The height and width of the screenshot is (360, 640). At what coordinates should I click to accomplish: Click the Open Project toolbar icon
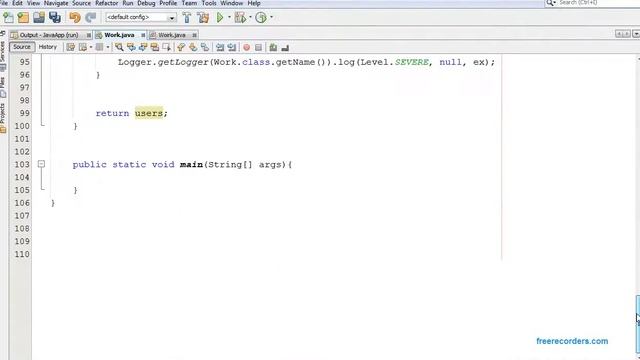(39, 18)
